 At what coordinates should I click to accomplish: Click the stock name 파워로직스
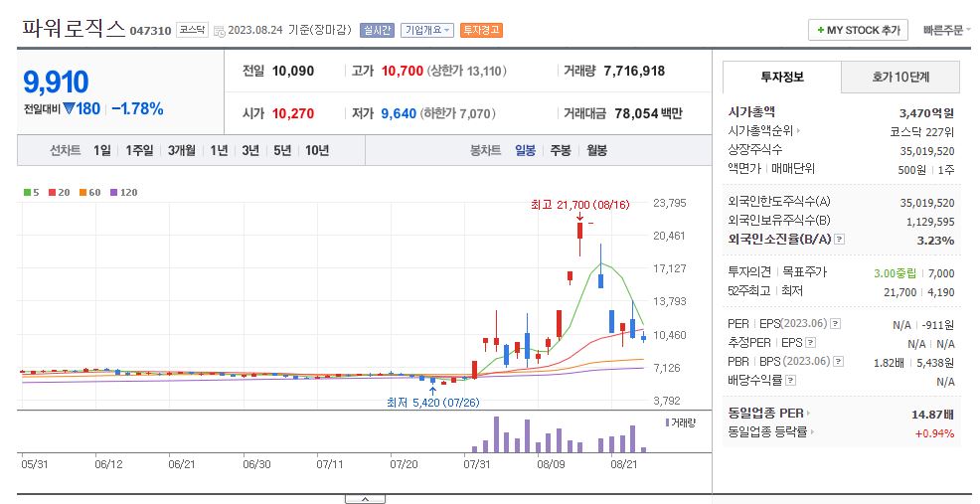point(74,29)
